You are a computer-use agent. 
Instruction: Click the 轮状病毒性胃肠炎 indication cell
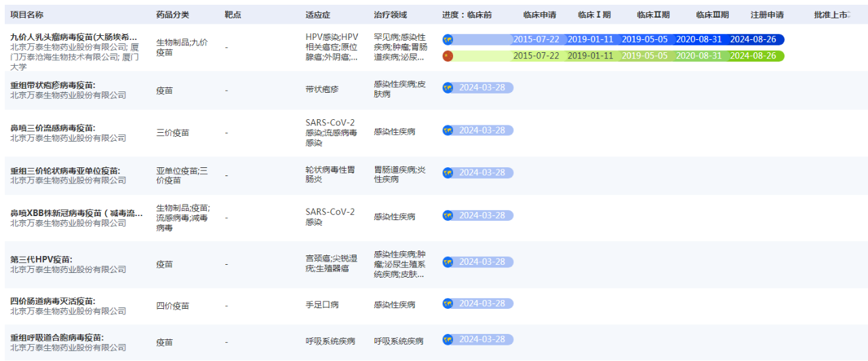pos(330,175)
